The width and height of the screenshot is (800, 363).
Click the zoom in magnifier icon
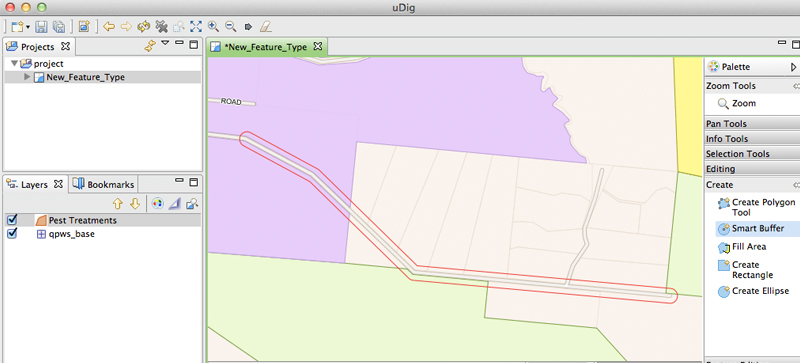213,27
